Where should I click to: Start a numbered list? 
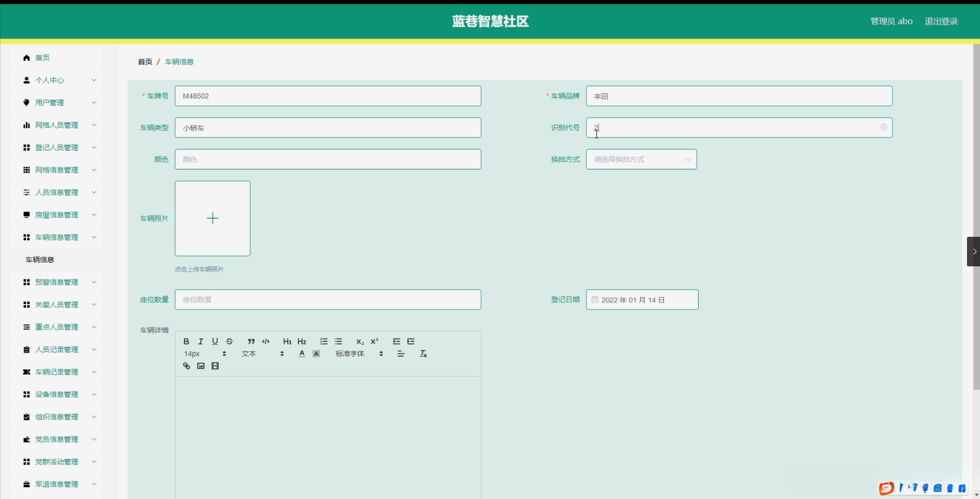point(324,341)
